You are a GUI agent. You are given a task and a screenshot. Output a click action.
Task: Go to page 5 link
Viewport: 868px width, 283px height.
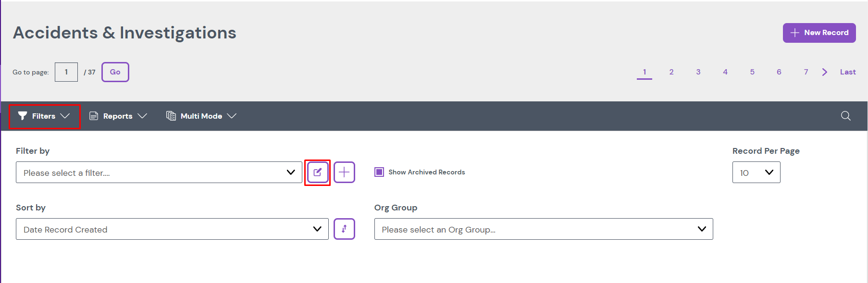752,72
